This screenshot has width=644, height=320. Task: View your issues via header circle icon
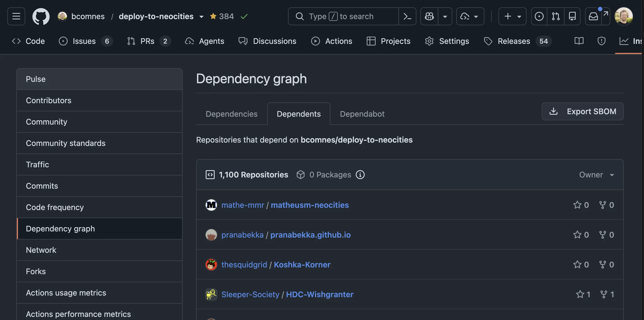539,16
